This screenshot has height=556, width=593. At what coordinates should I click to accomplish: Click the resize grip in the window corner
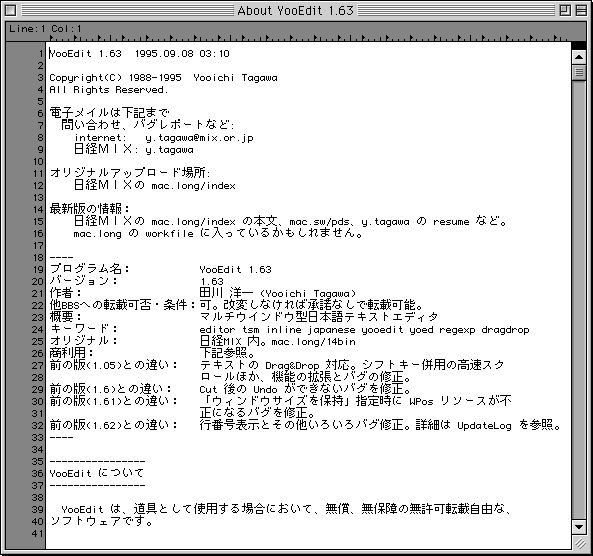tap(579, 543)
